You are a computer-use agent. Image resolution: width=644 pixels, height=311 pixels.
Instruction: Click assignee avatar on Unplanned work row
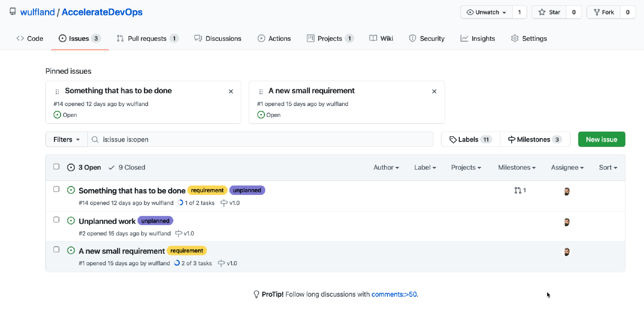pyautogui.click(x=567, y=222)
